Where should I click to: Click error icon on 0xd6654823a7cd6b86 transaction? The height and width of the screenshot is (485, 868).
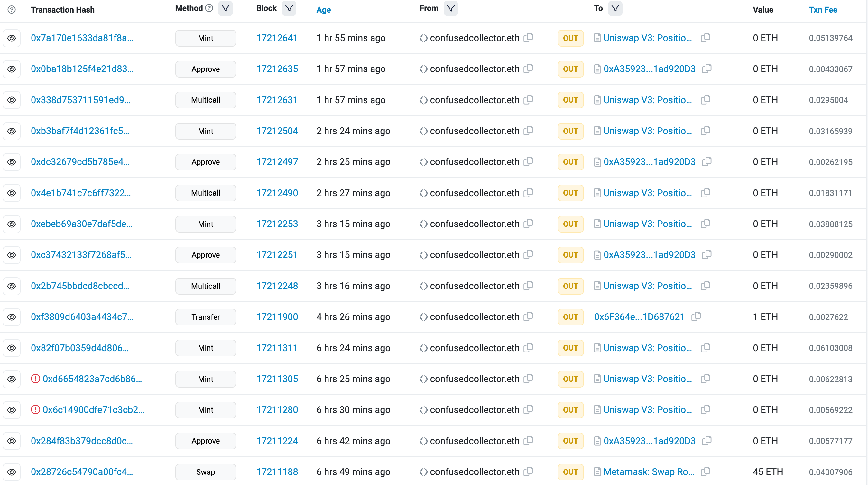tap(35, 379)
